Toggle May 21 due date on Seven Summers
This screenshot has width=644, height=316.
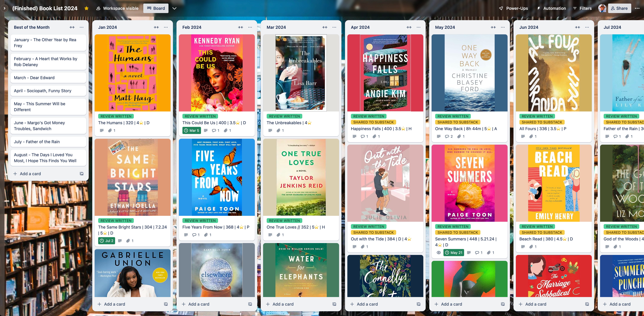coord(454,253)
